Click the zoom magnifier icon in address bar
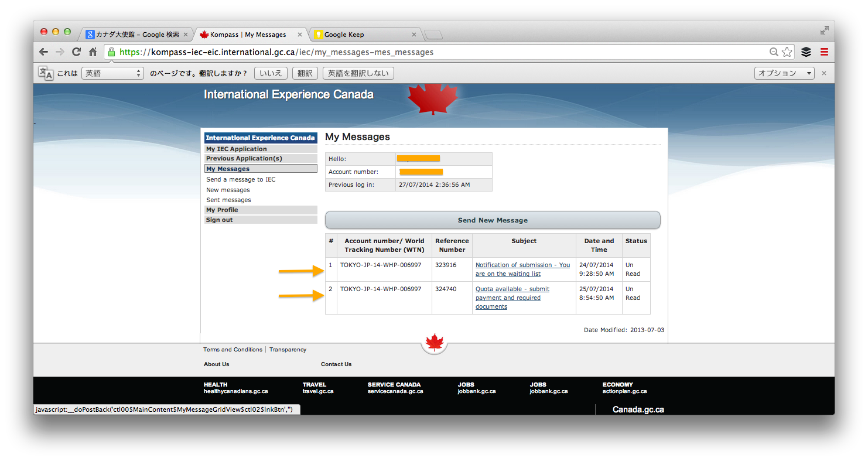The image size is (868, 461). tap(774, 52)
